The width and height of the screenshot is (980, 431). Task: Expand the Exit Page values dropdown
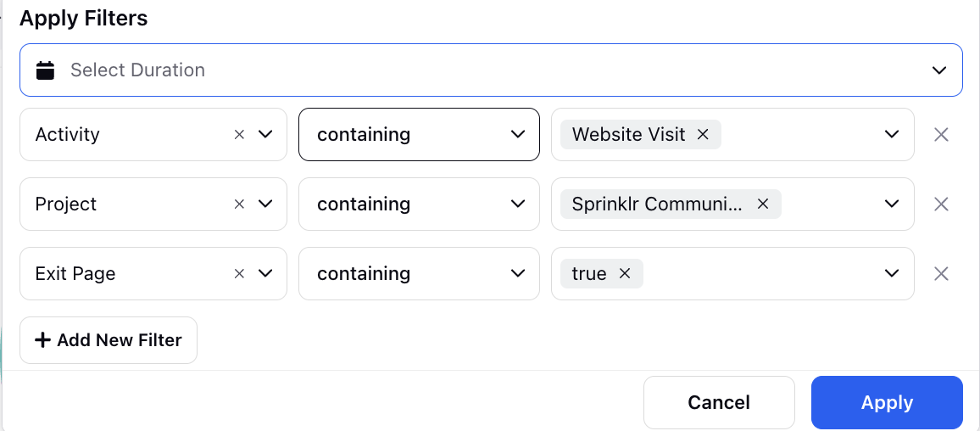click(893, 273)
